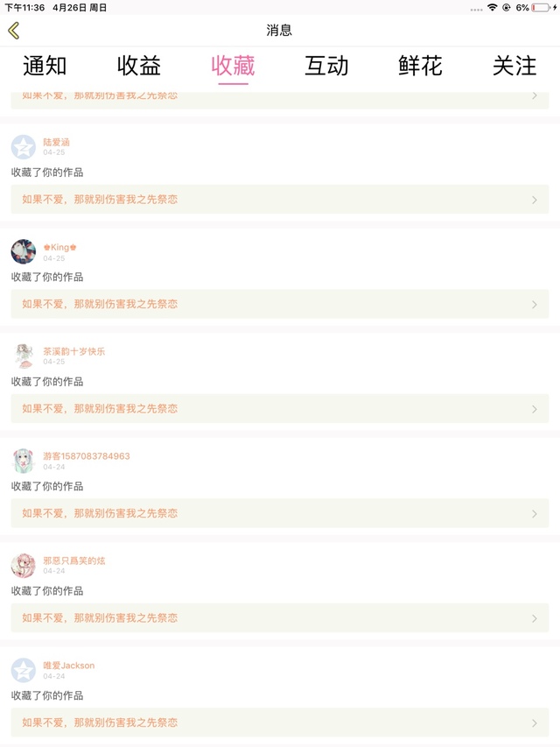The image size is (560, 747).
Task: Open the 互动 tab
Action: (326, 66)
